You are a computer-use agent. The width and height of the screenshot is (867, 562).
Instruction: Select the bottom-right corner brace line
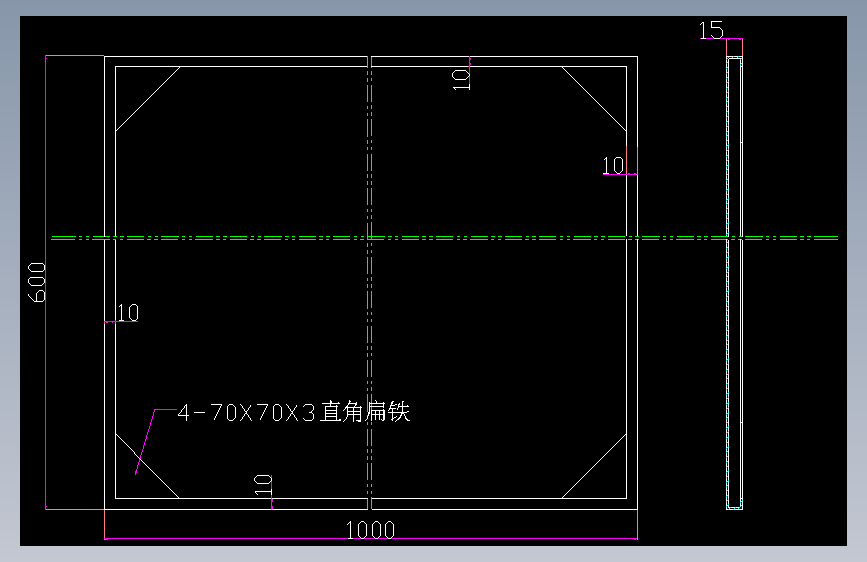pyautogui.click(x=594, y=466)
